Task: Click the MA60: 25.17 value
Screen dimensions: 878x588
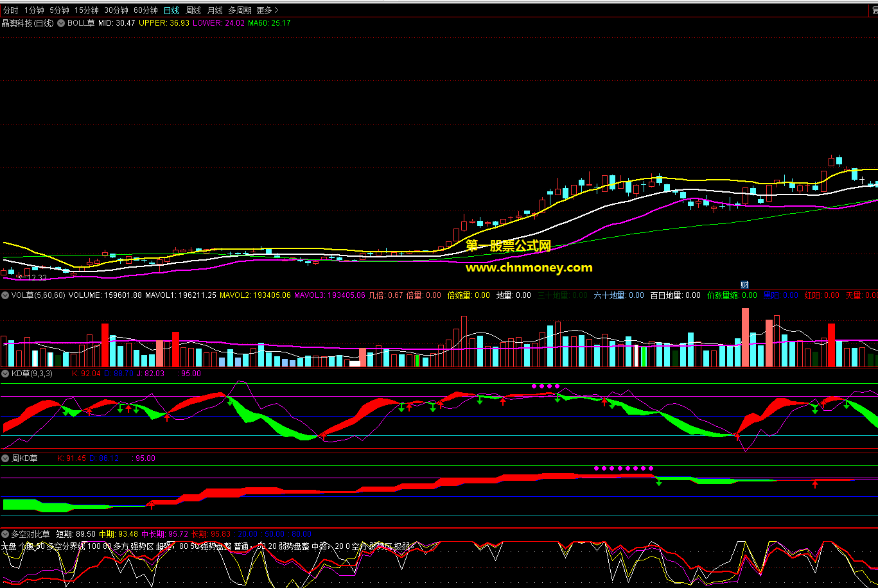Action: (269, 23)
